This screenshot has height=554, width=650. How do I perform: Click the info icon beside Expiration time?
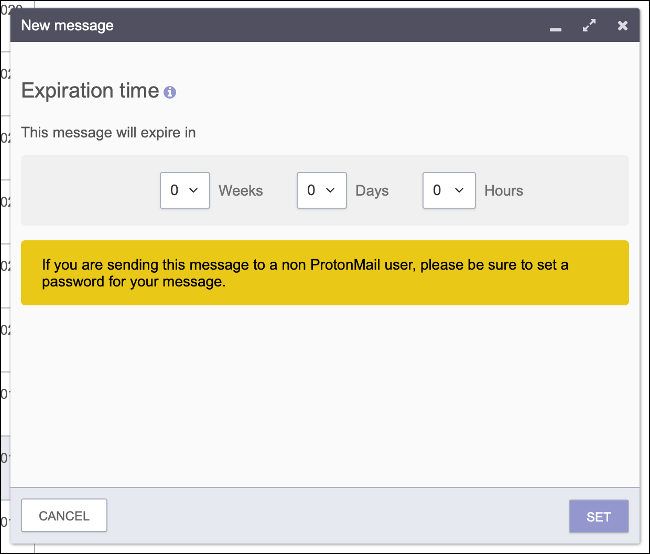pyautogui.click(x=170, y=92)
